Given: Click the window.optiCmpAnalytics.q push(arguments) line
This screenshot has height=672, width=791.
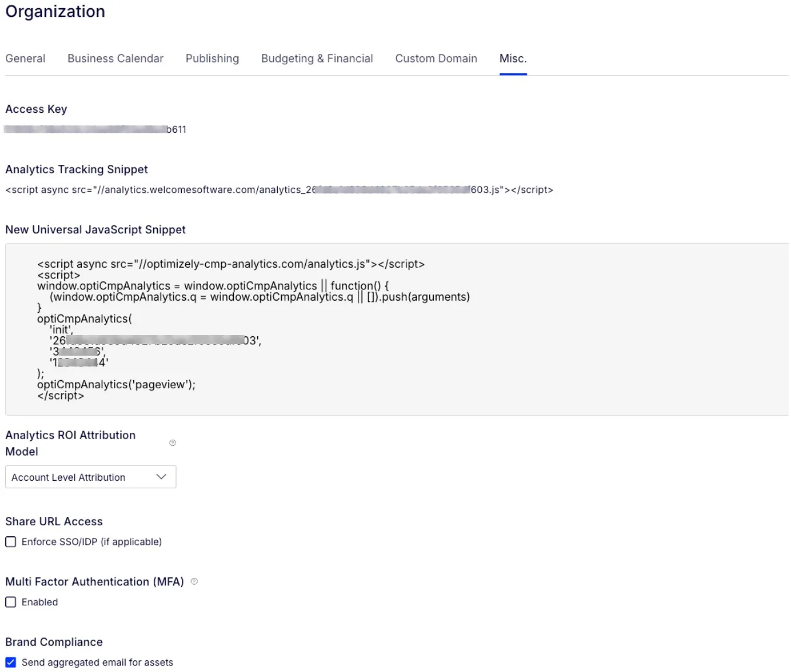Looking at the screenshot, I should tap(260, 297).
